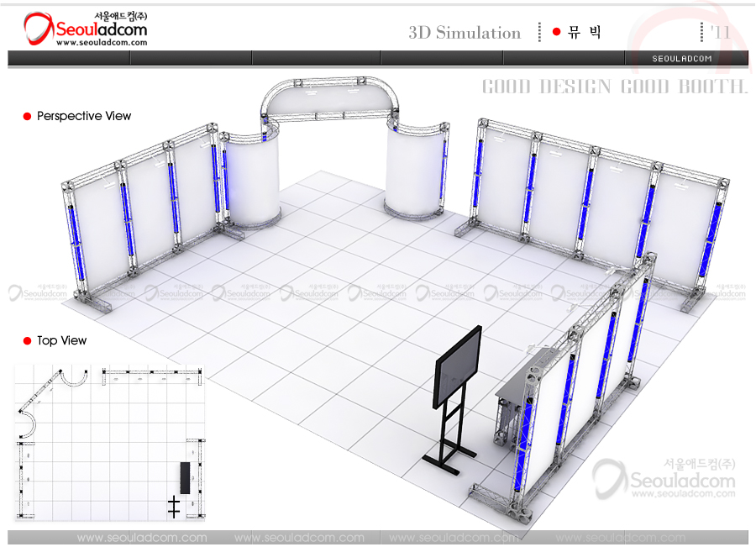Click the Perspective View label
Screen dimensions: 756x547
84,117
